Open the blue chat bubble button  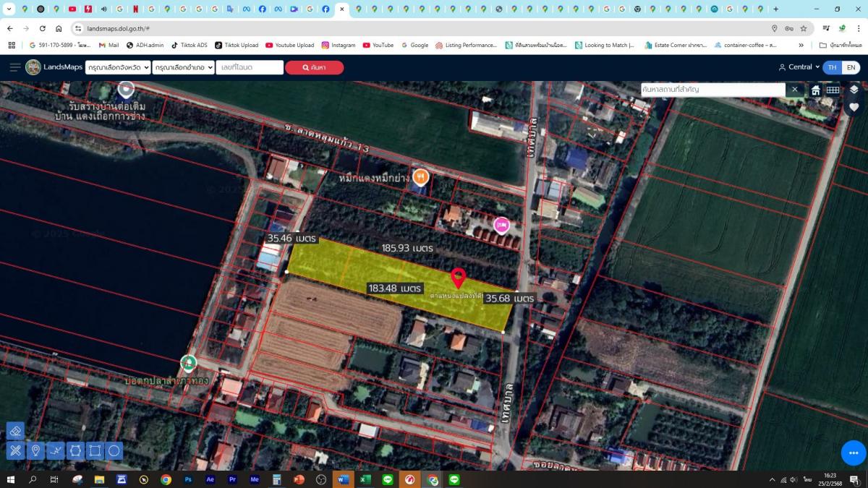[854, 453]
